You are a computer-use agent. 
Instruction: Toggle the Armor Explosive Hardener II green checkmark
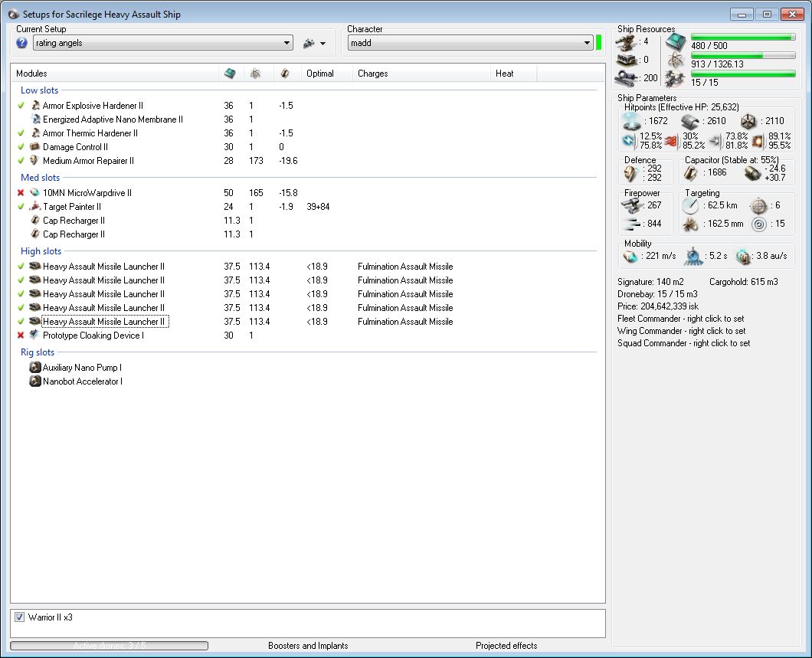[21, 106]
